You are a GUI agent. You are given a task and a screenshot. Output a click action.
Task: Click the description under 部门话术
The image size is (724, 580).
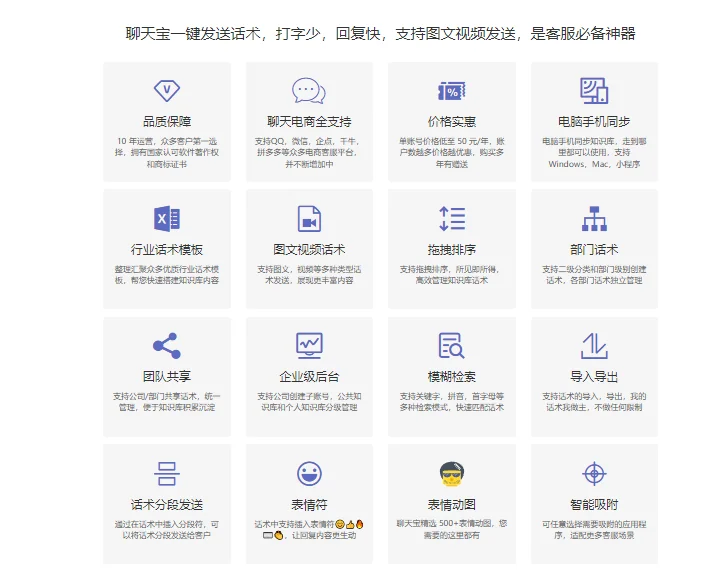[594, 275]
